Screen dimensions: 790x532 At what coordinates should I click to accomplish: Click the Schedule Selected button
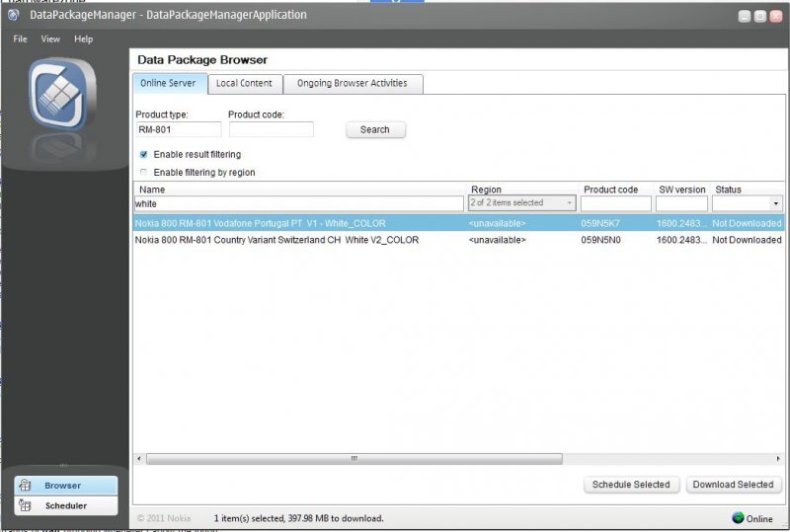click(x=630, y=485)
